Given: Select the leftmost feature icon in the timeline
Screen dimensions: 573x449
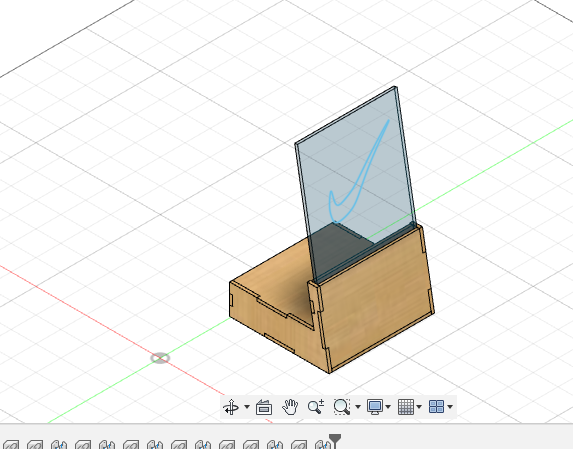Looking at the screenshot, I should coord(12,445).
